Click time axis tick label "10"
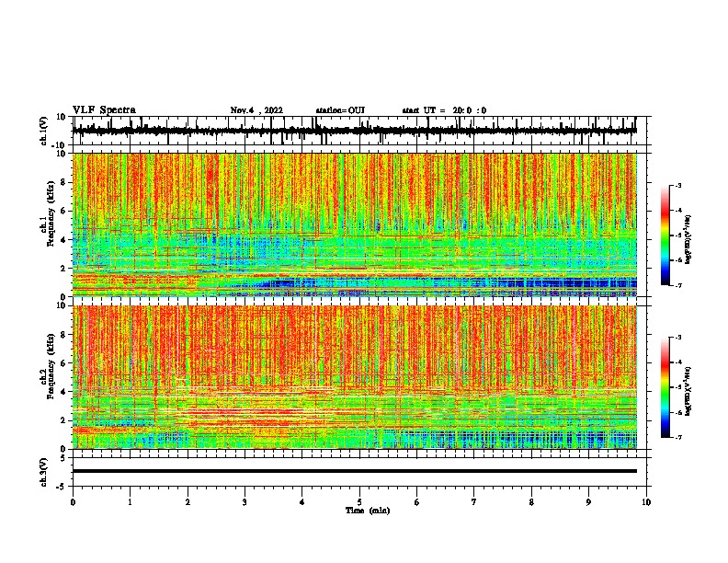This screenshot has width=728, height=563. click(646, 502)
